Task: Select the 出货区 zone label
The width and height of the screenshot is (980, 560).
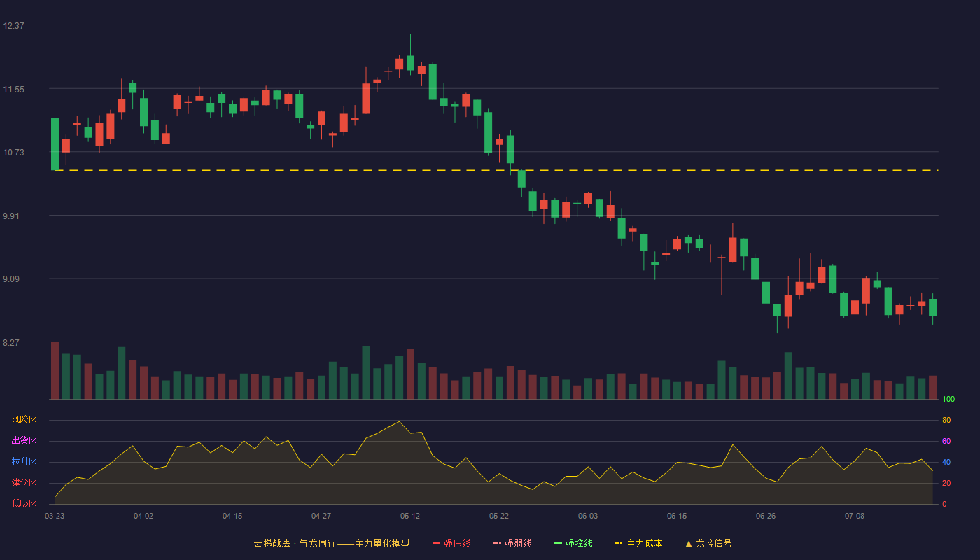Action: click(x=24, y=441)
